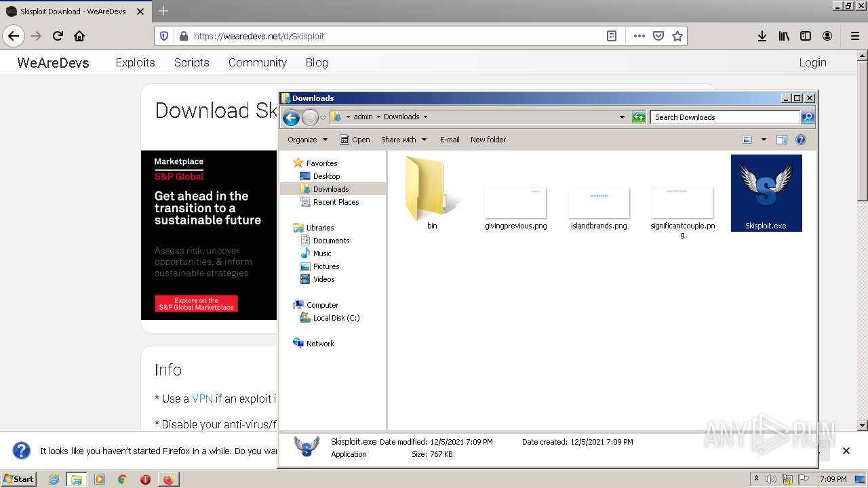Expand admin breadcrumb arrow in address bar
This screenshot has height=488, width=868.
(x=378, y=117)
